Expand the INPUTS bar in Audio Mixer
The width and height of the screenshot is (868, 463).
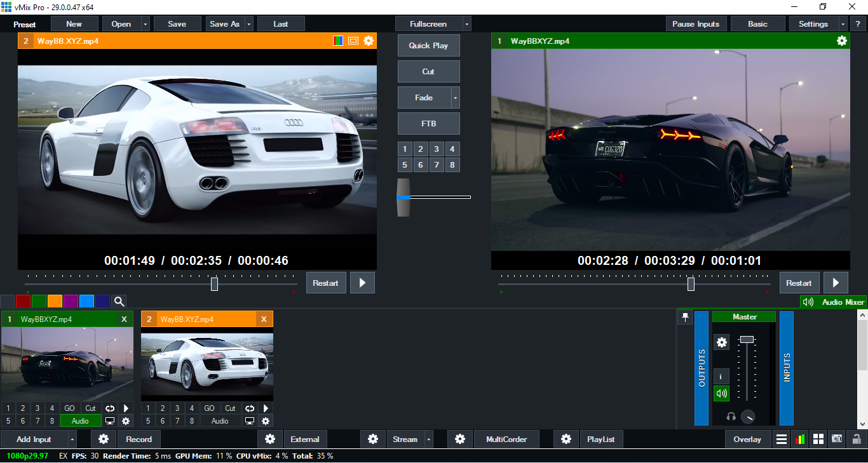click(787, 368)
